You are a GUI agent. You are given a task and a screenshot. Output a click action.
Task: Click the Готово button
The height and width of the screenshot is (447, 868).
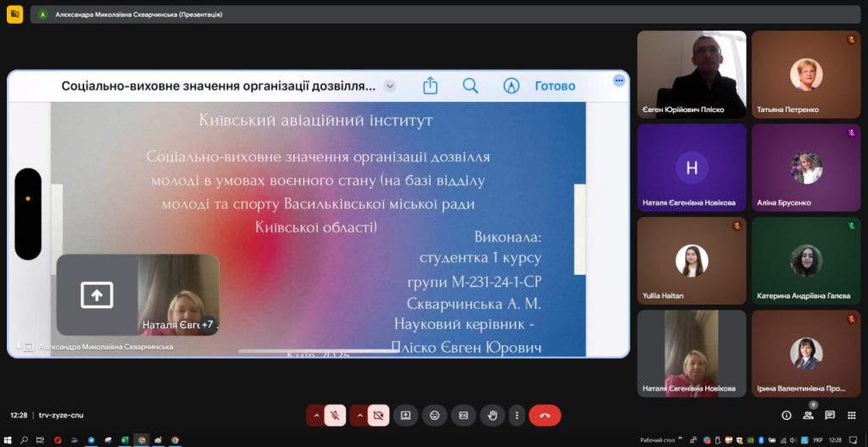(554, 86)
